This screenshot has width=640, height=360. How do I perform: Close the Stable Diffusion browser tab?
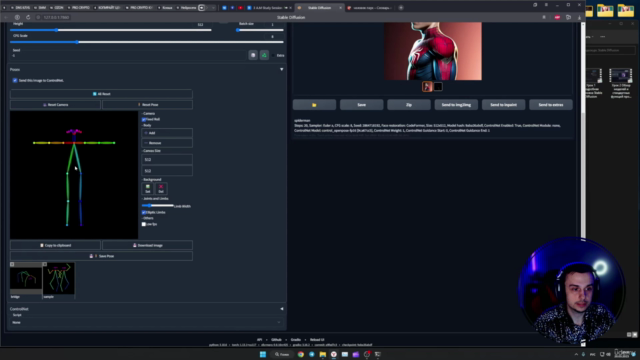(340, 8)
